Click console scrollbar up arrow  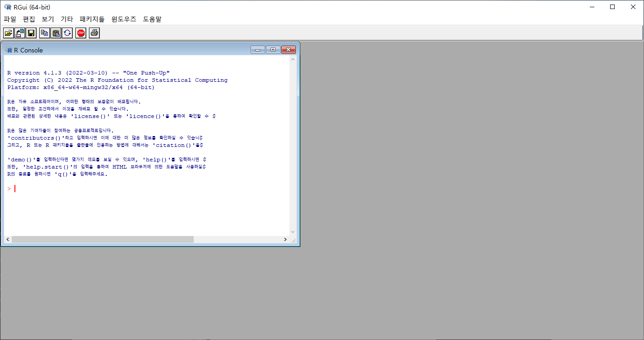(293, 59)
